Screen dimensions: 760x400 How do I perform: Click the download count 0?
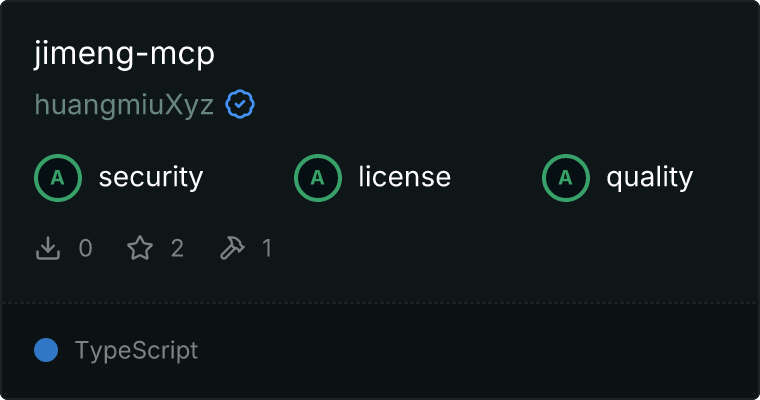tap(86, 248)
